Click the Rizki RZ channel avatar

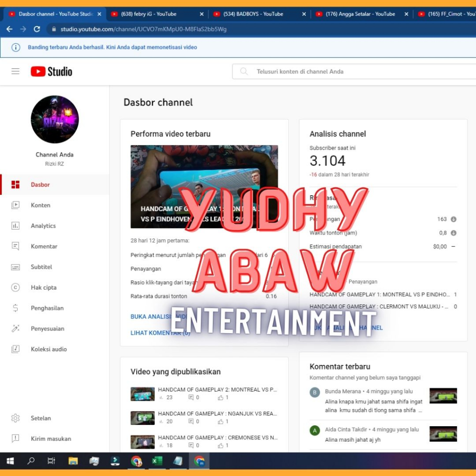tap(54, 119)
